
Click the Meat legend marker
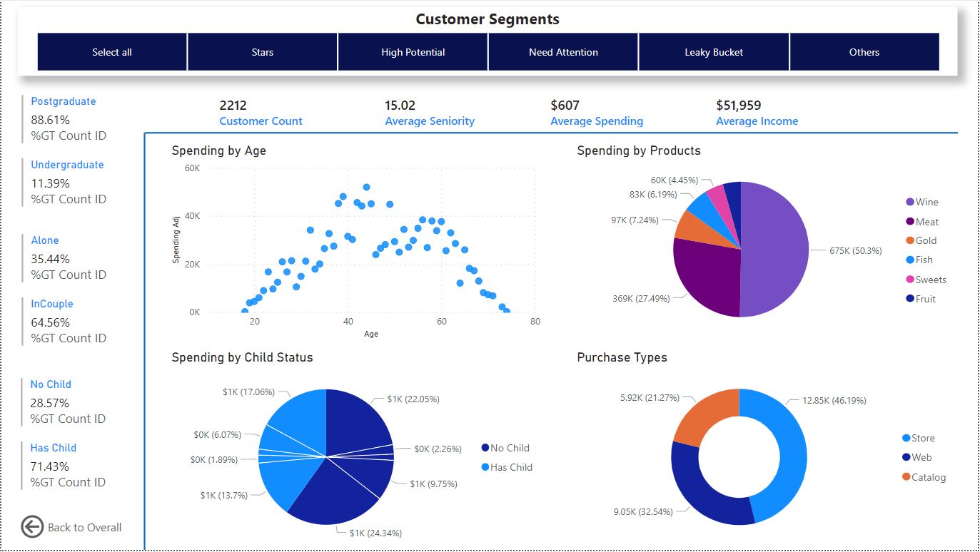[x=910, y=222]
